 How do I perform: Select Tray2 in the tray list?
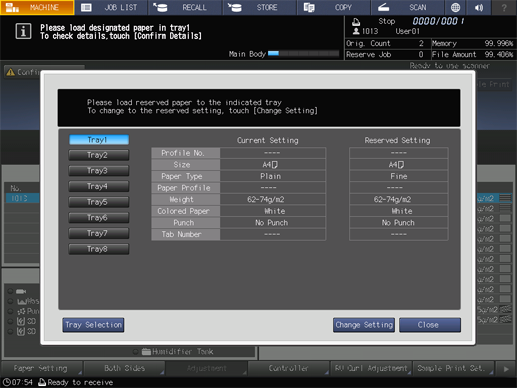[99, 155]
